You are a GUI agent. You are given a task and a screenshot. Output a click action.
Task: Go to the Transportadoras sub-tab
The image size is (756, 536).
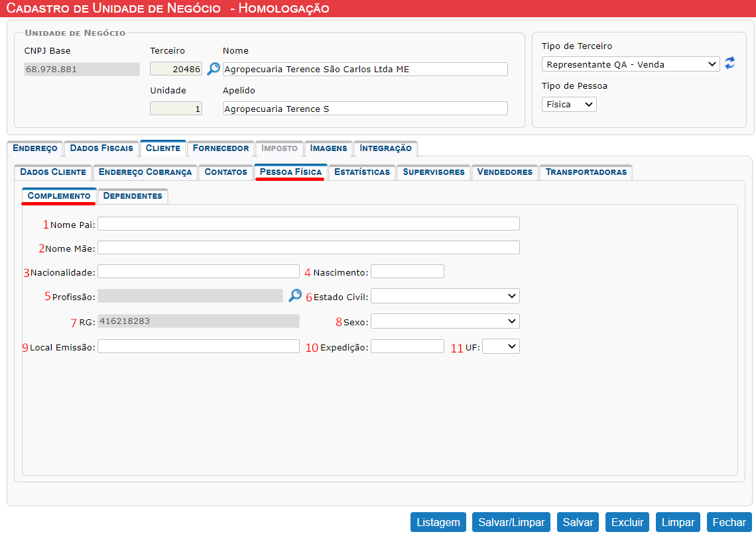click(586, 172)
